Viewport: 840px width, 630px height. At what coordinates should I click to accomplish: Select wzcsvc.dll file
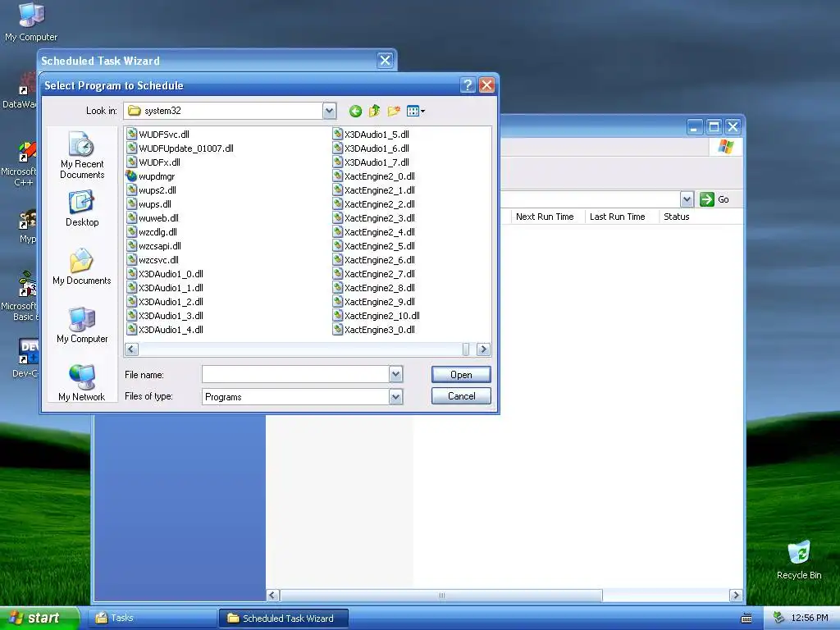pos(153,260)
